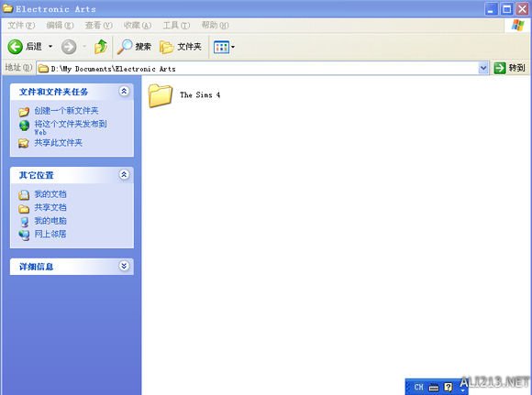This screenshot has height=395, width=532.
Task: Click the network neighborhood icon
Action: [24, 235]
